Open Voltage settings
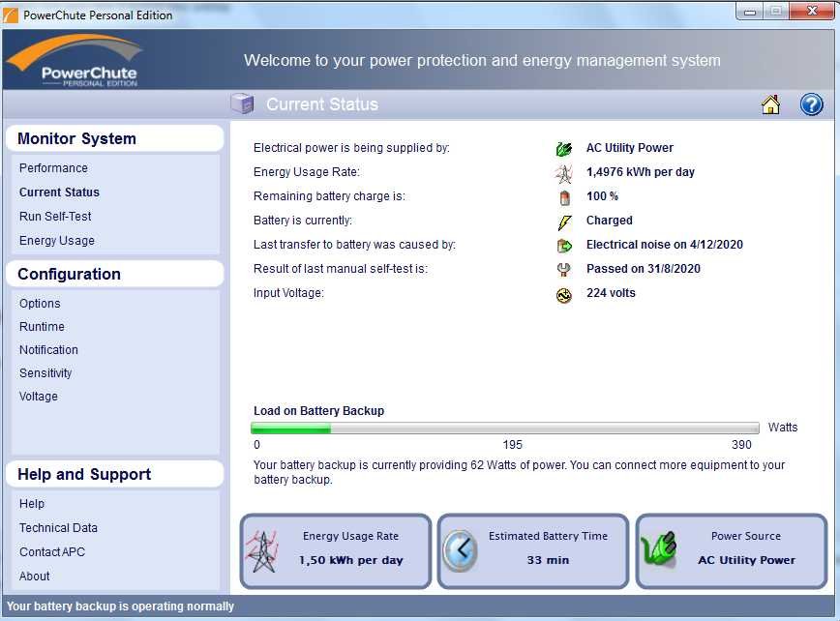The image size is (840, 621). click(39, 397)
